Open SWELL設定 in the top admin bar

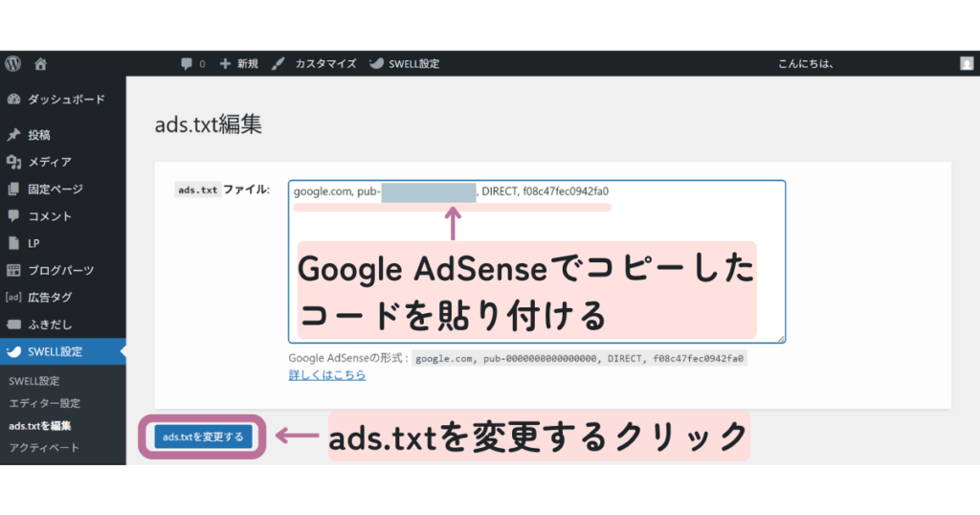(x=406, y=64)
